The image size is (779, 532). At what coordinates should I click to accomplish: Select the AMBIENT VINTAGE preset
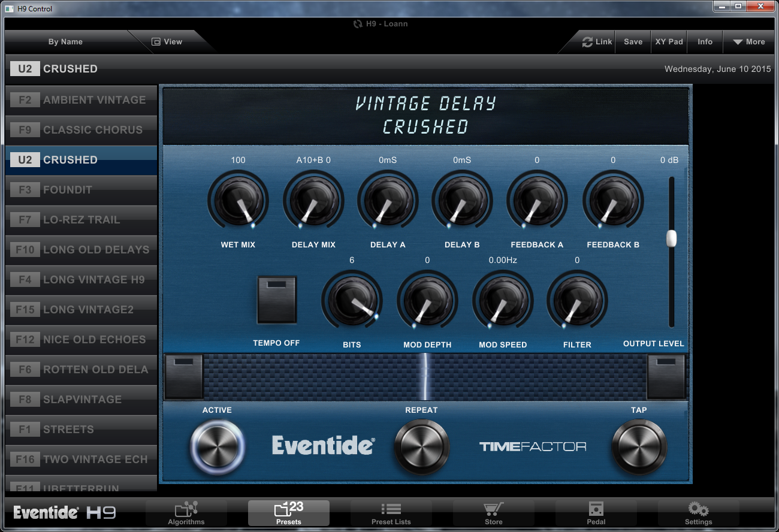click(x=81, y=100)
